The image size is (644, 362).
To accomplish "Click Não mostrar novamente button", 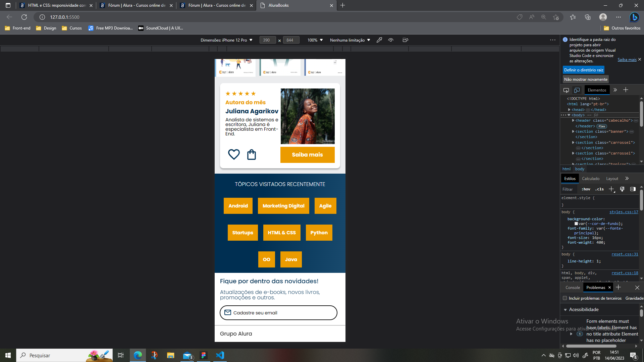I will pos(586,79).
